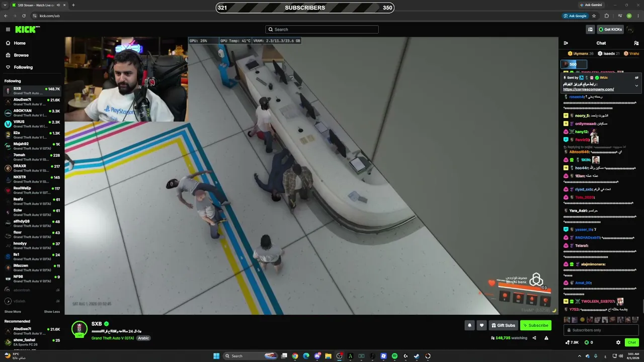This screenshot has height=362, width=644.
Task: Share the stream via share icon
Action: pos(534,338)
